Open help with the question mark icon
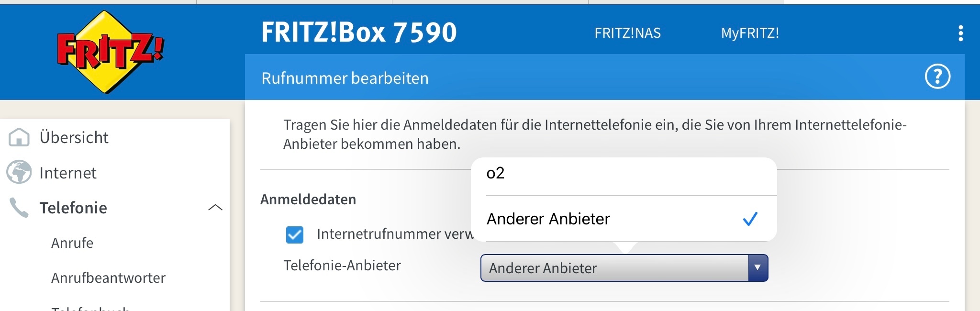 (937, 77)
